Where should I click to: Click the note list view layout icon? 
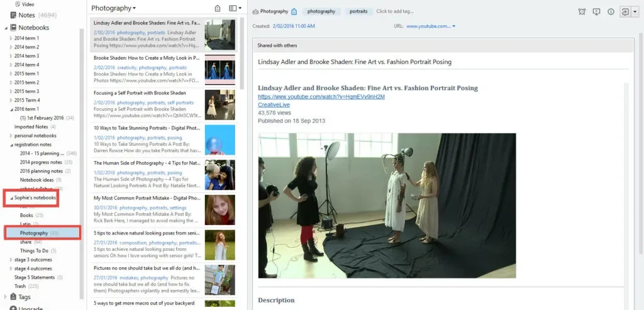click(233, 8)
